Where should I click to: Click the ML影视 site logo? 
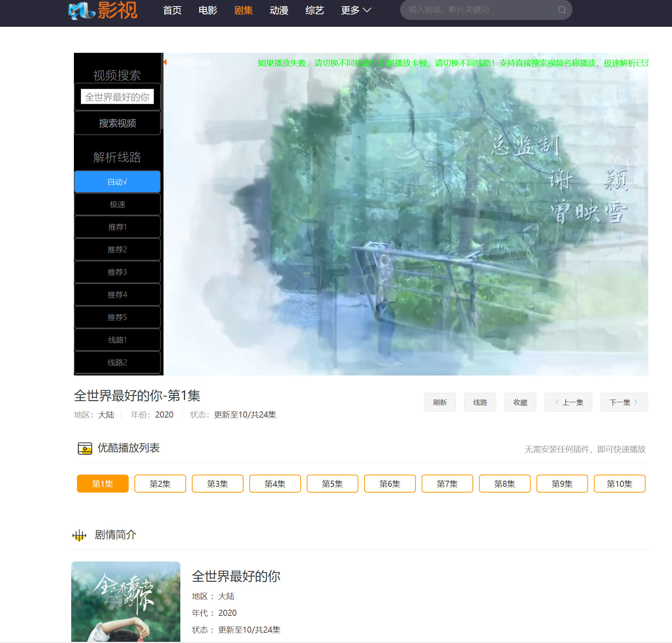(x=101, y=11)
